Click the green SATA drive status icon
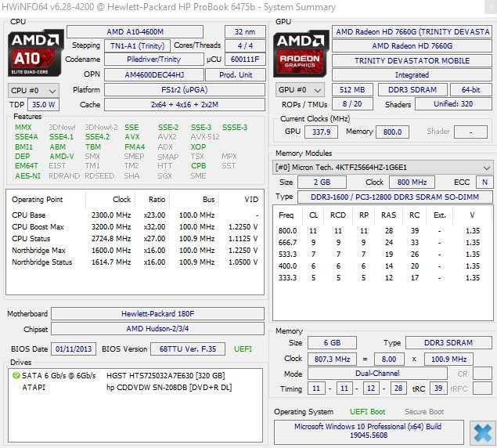The width and height of the screenshot is (497, 448). coord(16,376)
